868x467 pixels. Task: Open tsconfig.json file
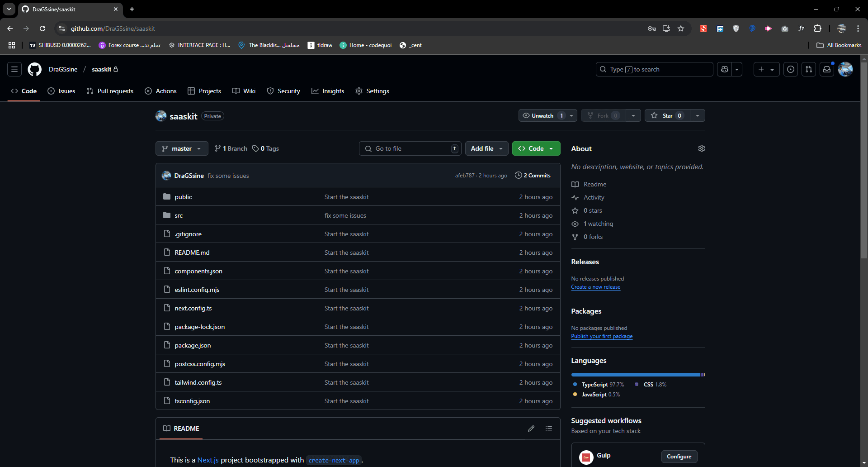point(192,401)
